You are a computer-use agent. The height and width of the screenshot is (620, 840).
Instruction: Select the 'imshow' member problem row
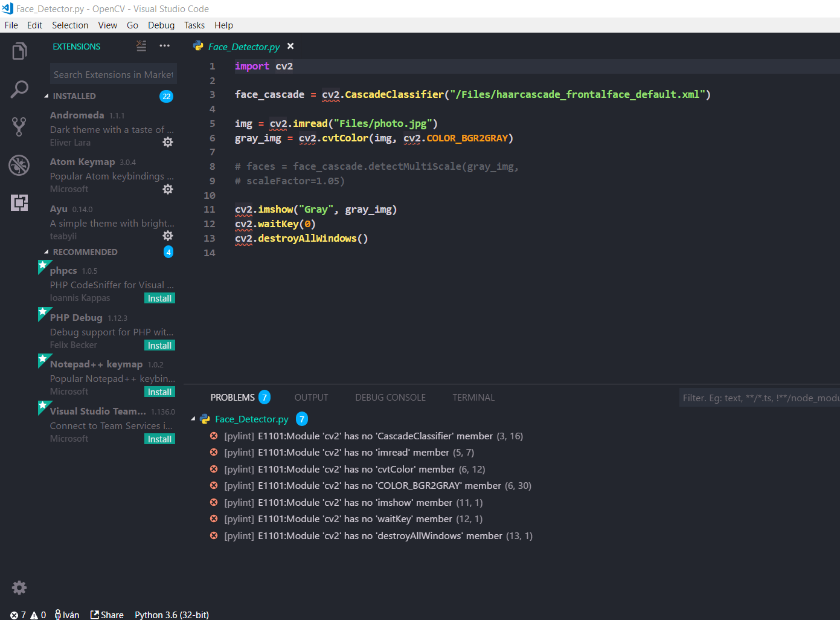click(x=511, y=502)
